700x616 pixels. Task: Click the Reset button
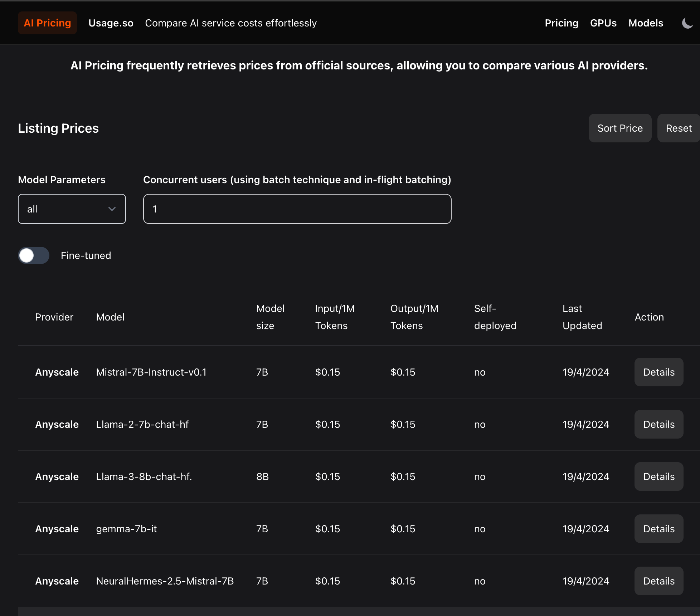tap(678, 128)
